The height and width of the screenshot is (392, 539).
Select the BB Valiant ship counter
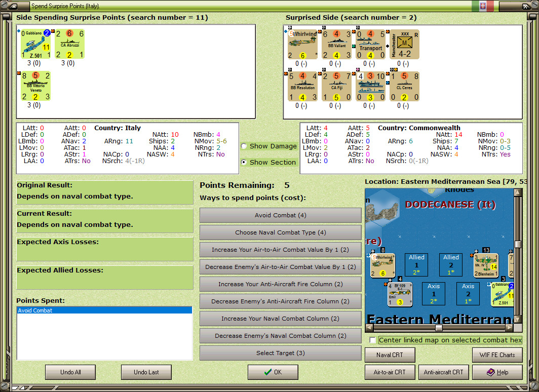tap(336, 45)
